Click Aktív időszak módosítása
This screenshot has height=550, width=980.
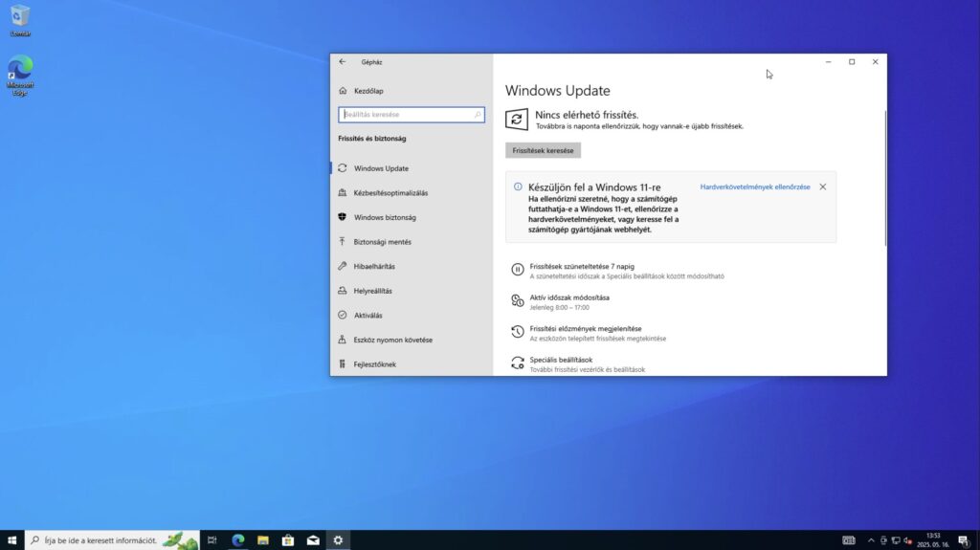568,297
